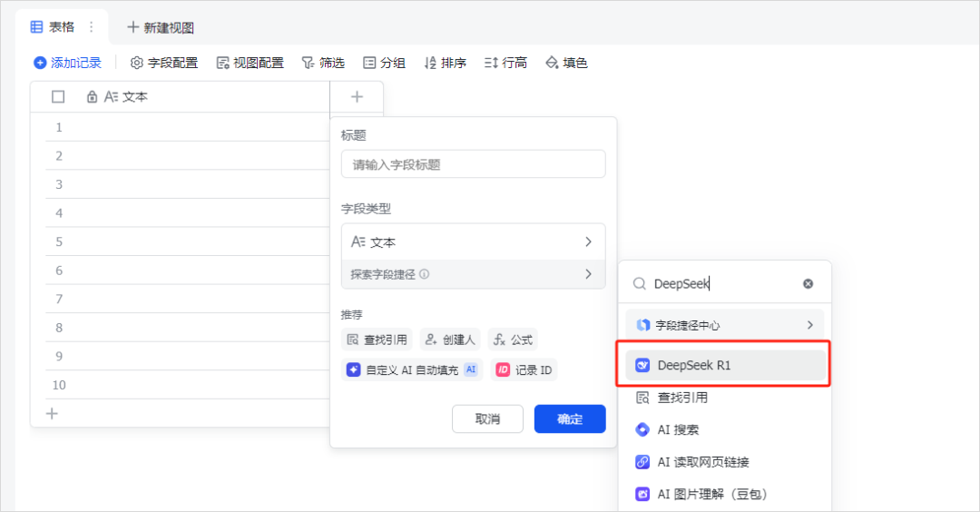
Task: Expand 字段捷径中心 entry
Action: click(x=724, y=325)
